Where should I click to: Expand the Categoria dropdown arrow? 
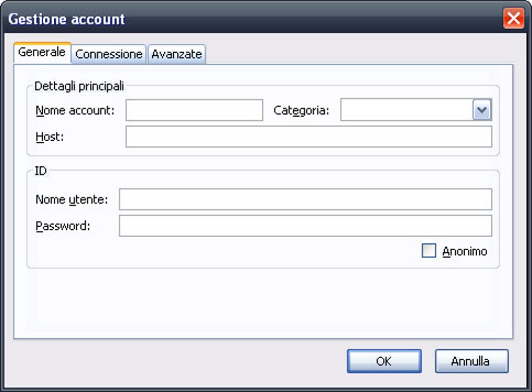482,111
